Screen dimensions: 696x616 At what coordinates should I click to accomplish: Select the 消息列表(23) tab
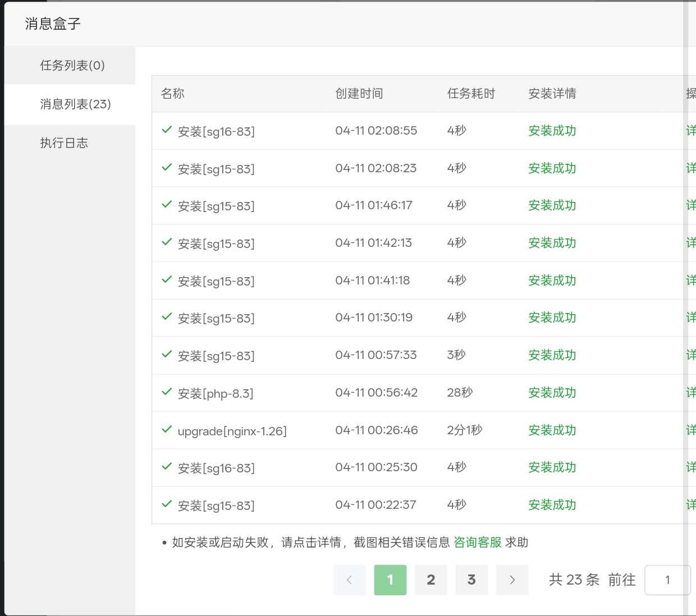point(75,104)
